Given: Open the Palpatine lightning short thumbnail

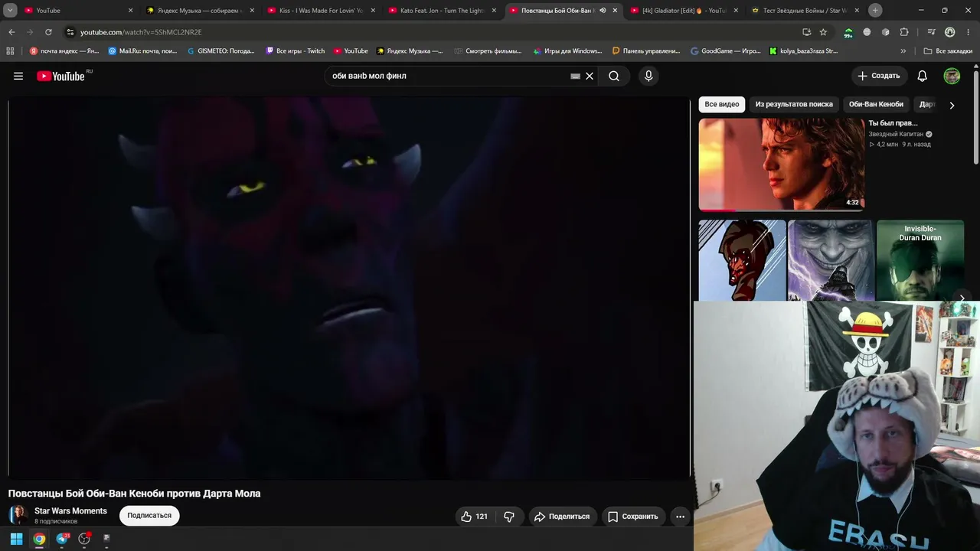Looking at the screenshot, I should coord(831,260).
